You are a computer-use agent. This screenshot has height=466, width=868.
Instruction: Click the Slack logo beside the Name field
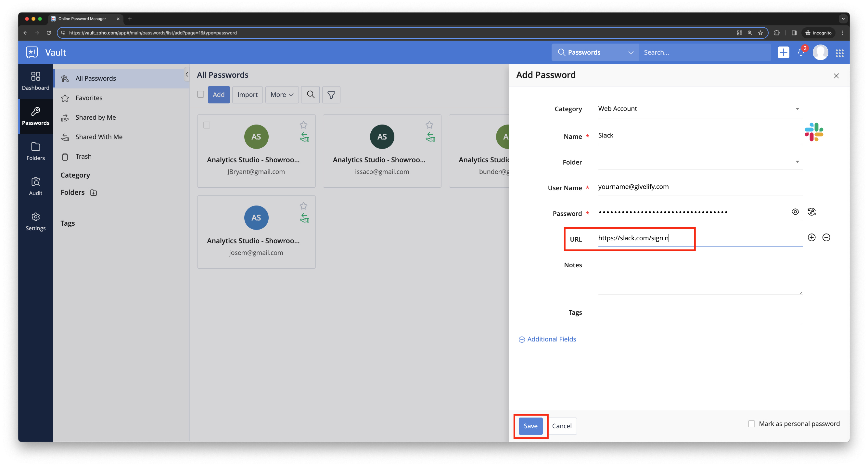pyautogui.click(x=814, y=132)
